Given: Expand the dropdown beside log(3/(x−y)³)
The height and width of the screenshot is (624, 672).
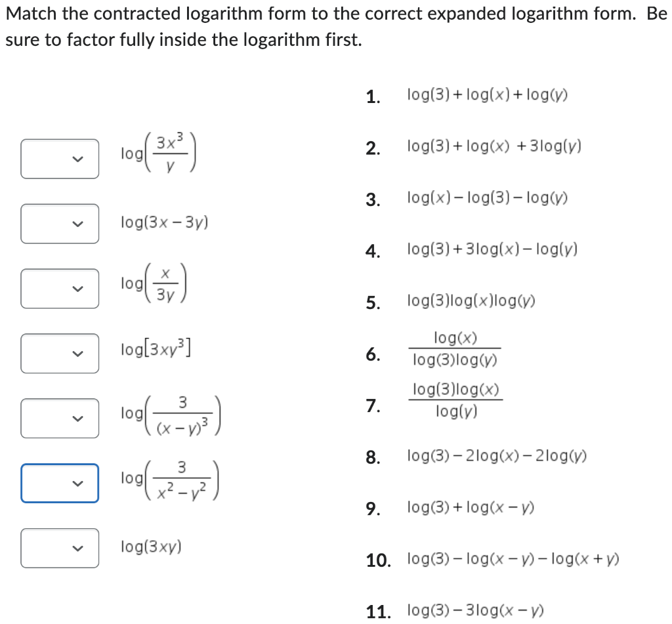Looking at the screenshot, I should click(x=59, y=418).
